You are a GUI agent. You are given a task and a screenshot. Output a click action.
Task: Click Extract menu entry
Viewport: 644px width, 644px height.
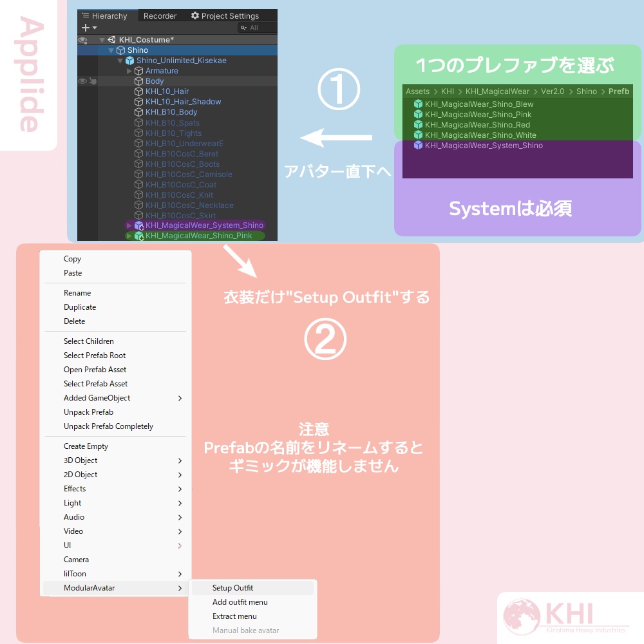[252, 616]
